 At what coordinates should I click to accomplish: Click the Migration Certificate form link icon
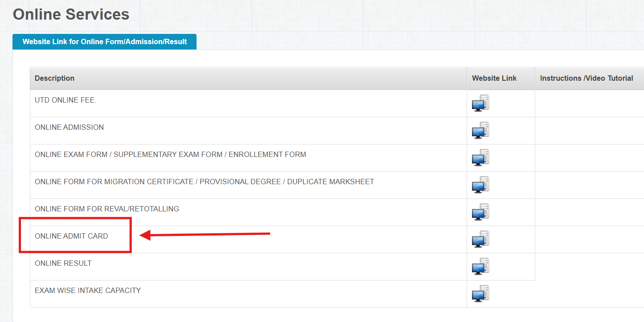pyautogui.click(x=480, y=185)
